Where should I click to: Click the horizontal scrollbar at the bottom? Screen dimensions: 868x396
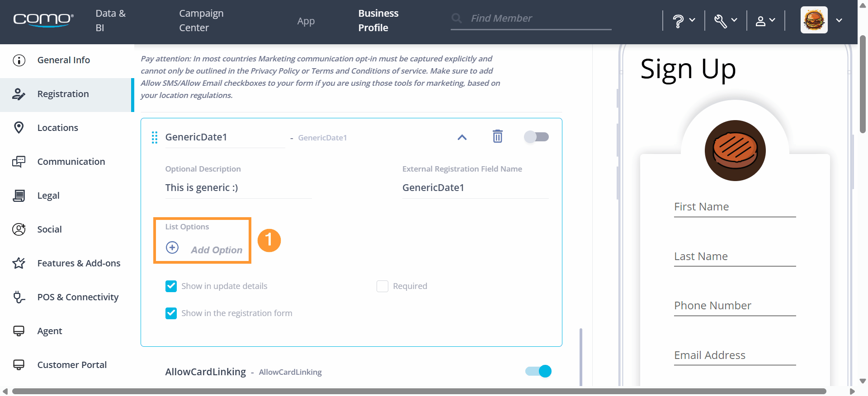(x=419, y=391)
